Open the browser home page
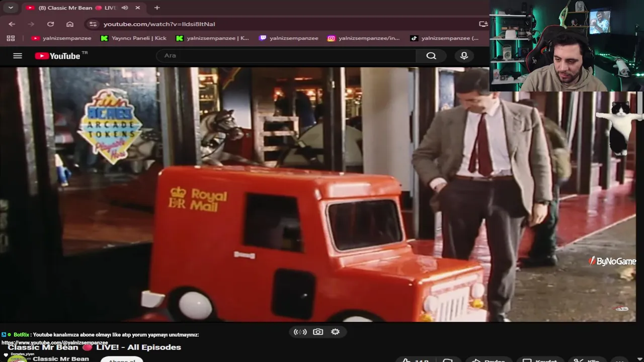The width and height of the screenshot is (644, 362). (x=70, y=24)
